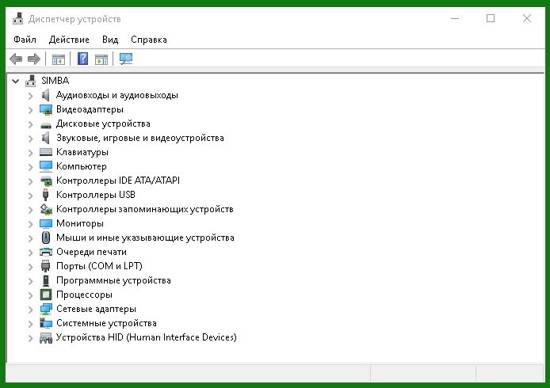
Task: Click the display icon next to Видеоадаптеры
Action: click(46, 109)
